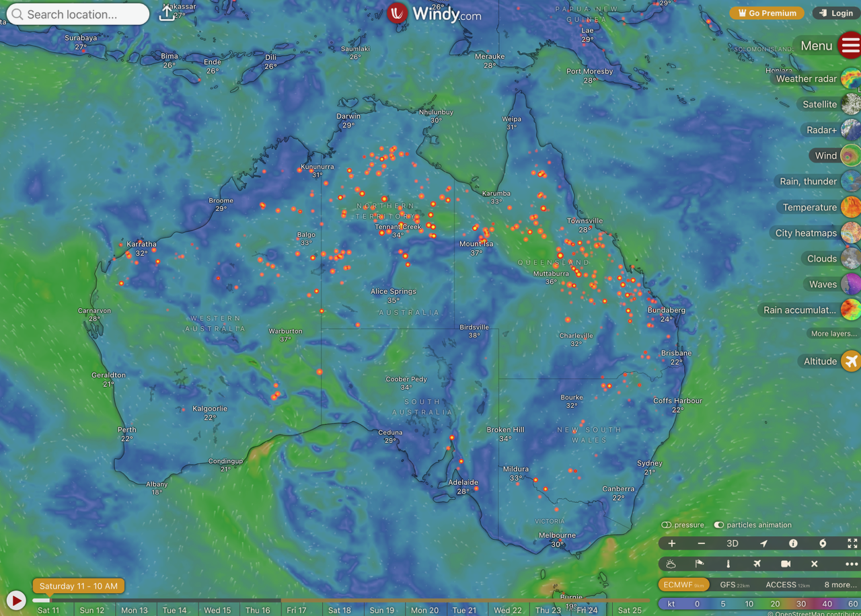Open the info icon in map toolbar
This screenshot has width=861, height=616.
(793, 543)
